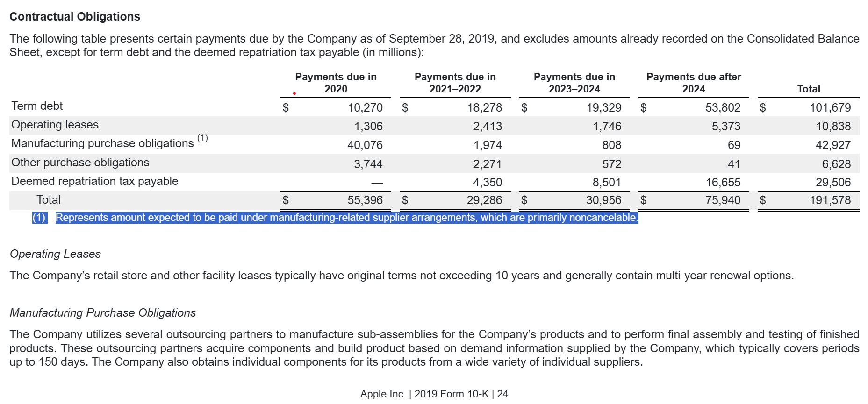Click 'Other purchase obligations' row label
Viewport: 868px width, 404px height.
click(80, 163)
